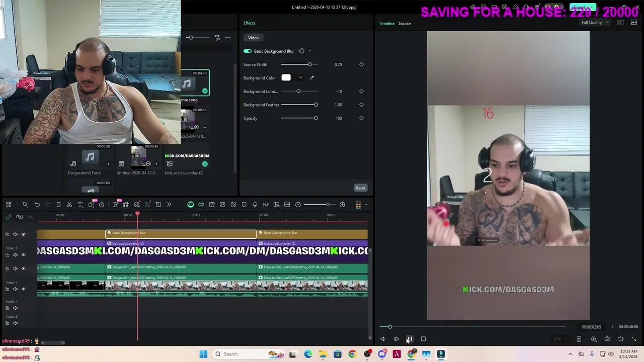This screenshot has width=644, height=362.
Task: Edit the Opacity value field showing 100
Action: (339, 118)
